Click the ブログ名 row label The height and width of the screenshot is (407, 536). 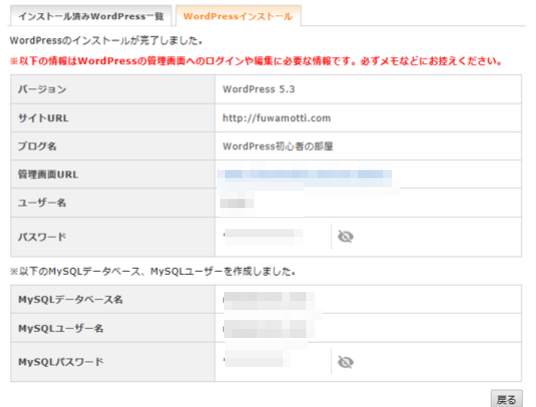(x=37, y=146)
